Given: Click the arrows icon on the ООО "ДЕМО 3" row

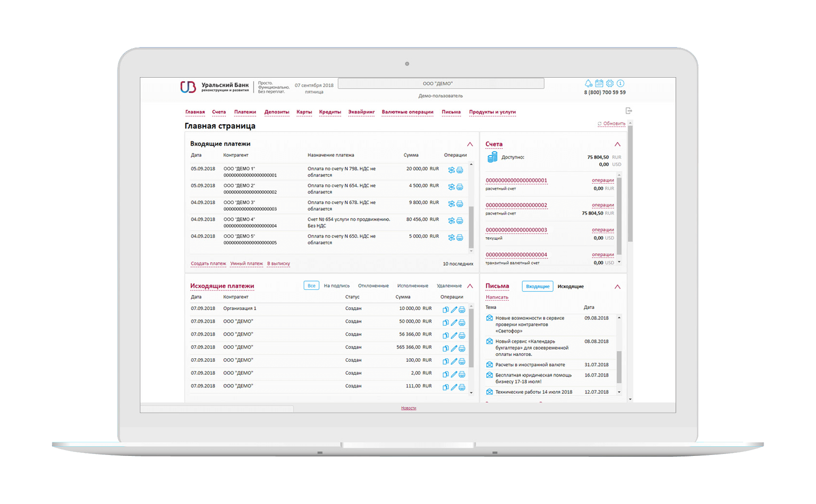Looking at the screenshot, I should pos(451,204).
